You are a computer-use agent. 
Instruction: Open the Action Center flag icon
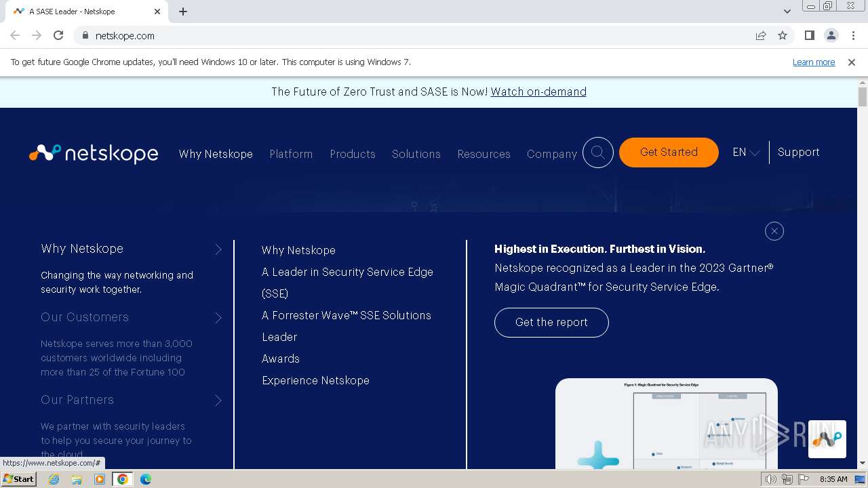click(x=804, y=479)
